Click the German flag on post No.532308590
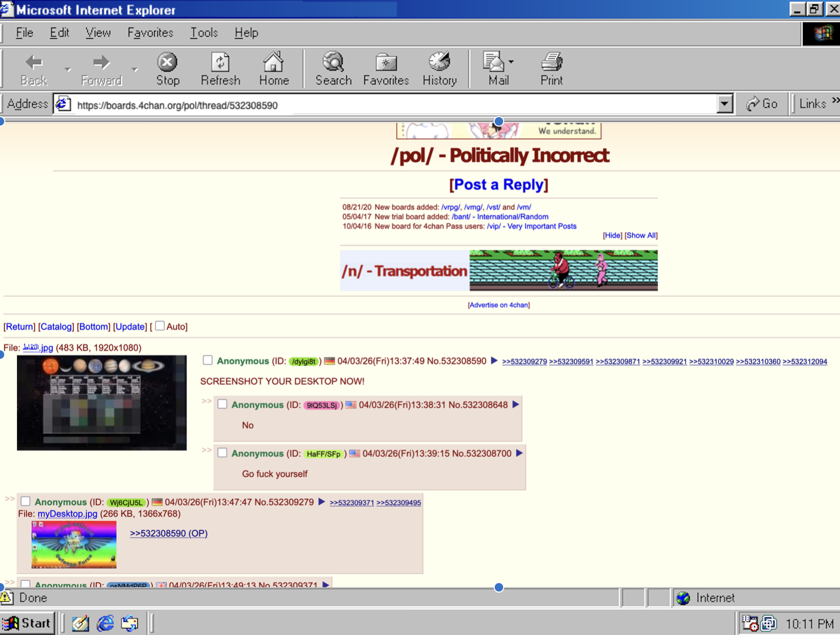Screen dimensions: 840x635 coord(329,361)
